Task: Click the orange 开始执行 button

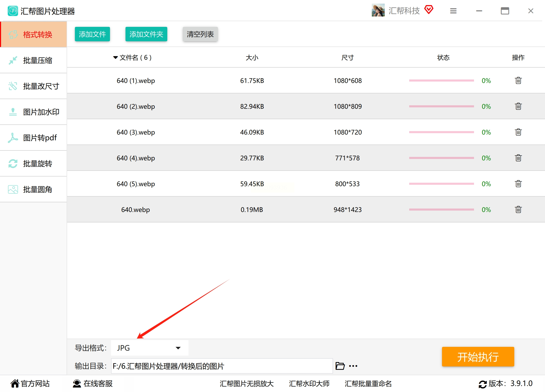Action: (478, 357)
